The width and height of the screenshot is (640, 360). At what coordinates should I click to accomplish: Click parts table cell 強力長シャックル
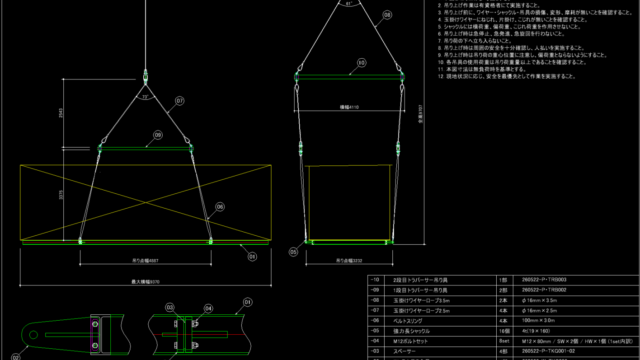pyautogui.click(x=411, y=331)
